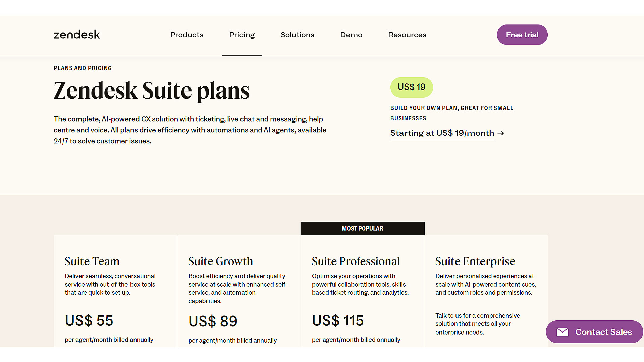This screenshot has height=362, width=644.
Task: Click the arrow next to Starting at US$ 19/month
Action: (501, 133)
